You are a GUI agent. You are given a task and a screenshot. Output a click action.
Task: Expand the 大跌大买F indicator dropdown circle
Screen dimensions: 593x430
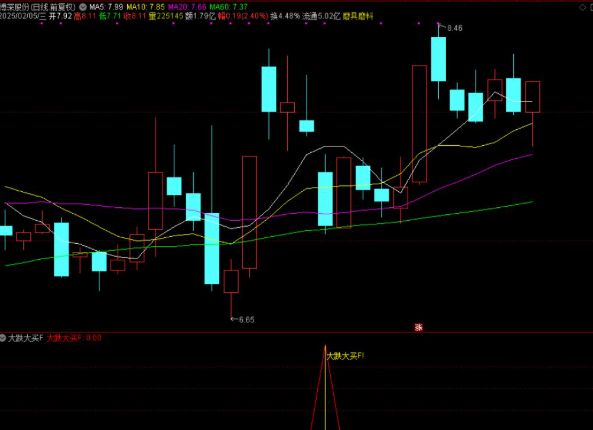click(3, 337)
